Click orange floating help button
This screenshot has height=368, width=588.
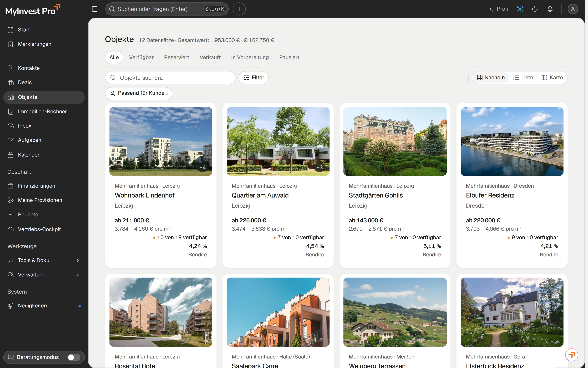point(571,355)
